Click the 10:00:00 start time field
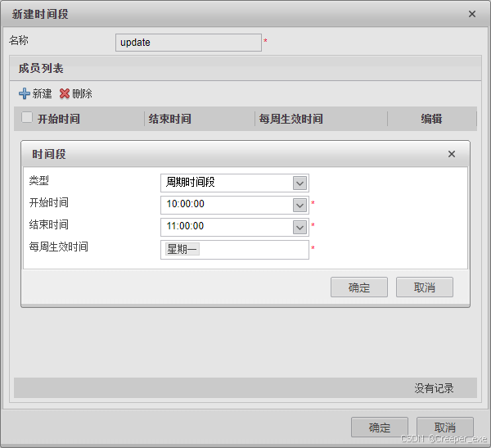Viewport: 491px width, 448px height. coord(235,206)
